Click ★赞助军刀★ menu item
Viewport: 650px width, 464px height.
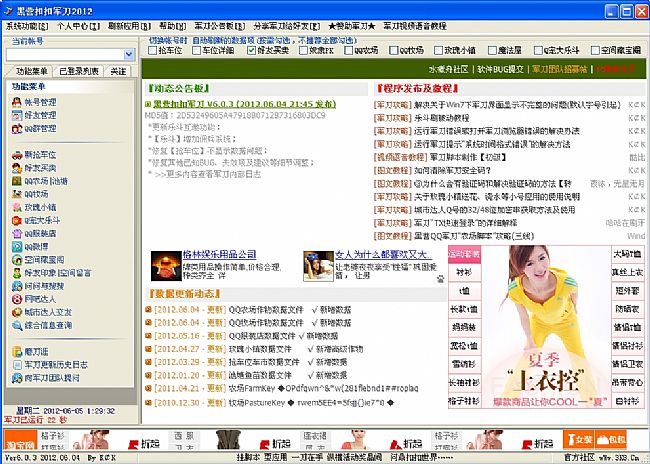[x=352, y=26]
